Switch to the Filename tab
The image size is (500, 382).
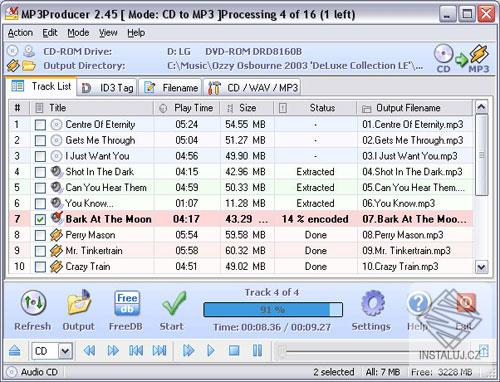coord(170,88)
